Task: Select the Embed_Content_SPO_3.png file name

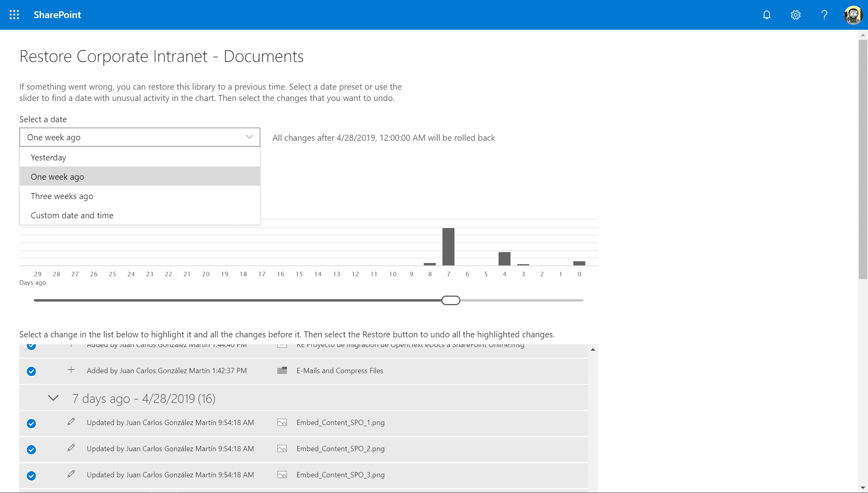Action: (x=340, y=475)
